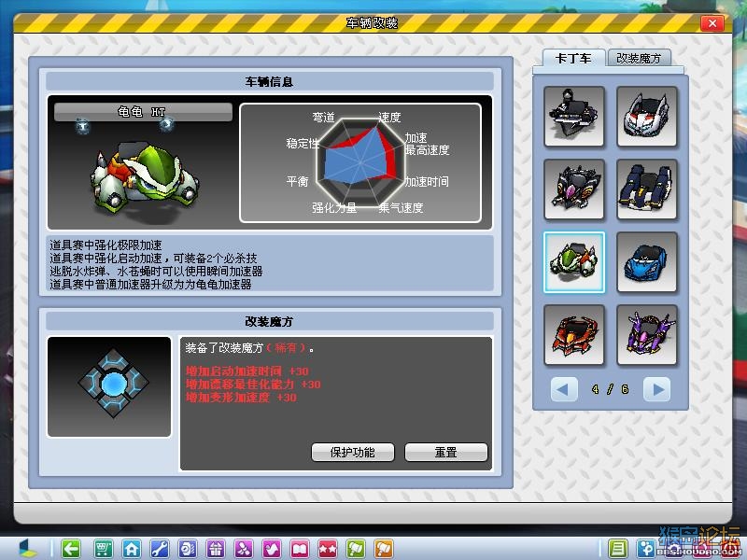Select the navy blue blocky kart thumbnail
Viewport: 747px width, 560px height.
point(647,189)
